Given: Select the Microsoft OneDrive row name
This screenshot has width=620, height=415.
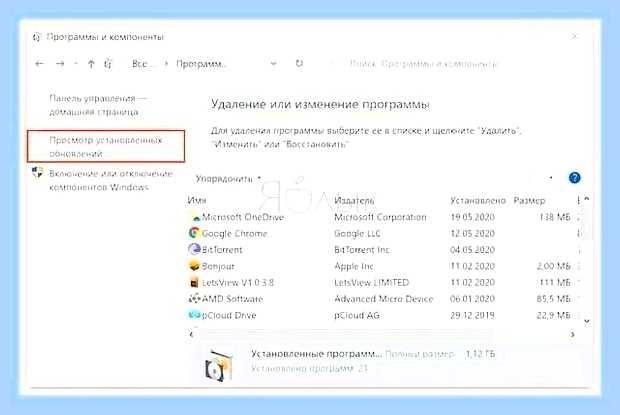Looking at the screenshot, I should tap(243, 217).
